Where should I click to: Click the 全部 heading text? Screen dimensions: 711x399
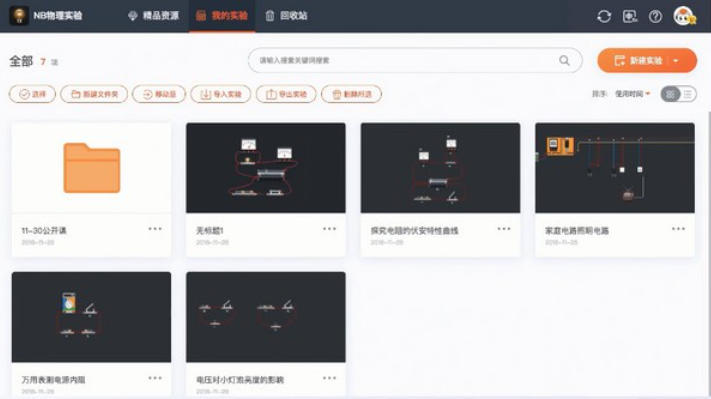[x=21, y=61]
